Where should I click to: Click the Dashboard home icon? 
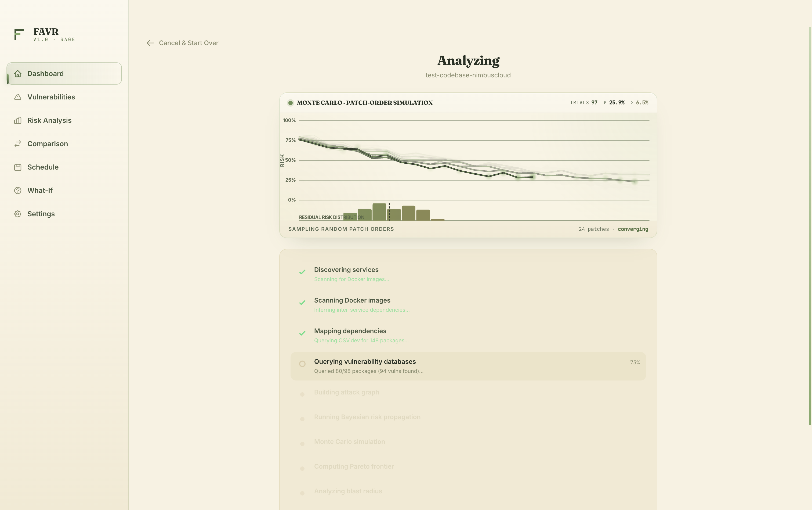pos(18,74)
